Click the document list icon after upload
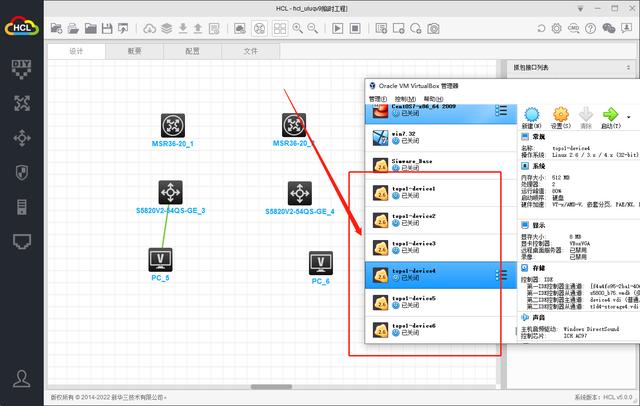This screenshot has width=640, height=406. coord(214,29)
